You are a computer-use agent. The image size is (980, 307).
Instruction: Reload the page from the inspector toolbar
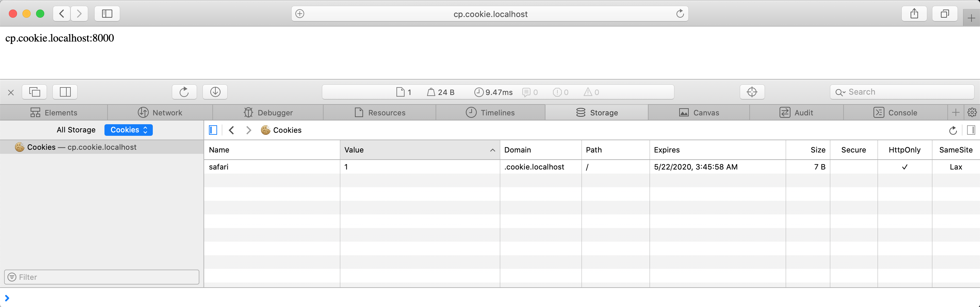tap(184, 92)
